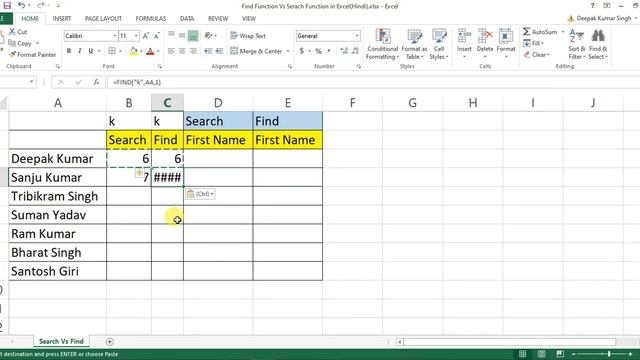Undo the last action
Screen dimensions: 640x360
pyautogui.click(x=22, y=6)
